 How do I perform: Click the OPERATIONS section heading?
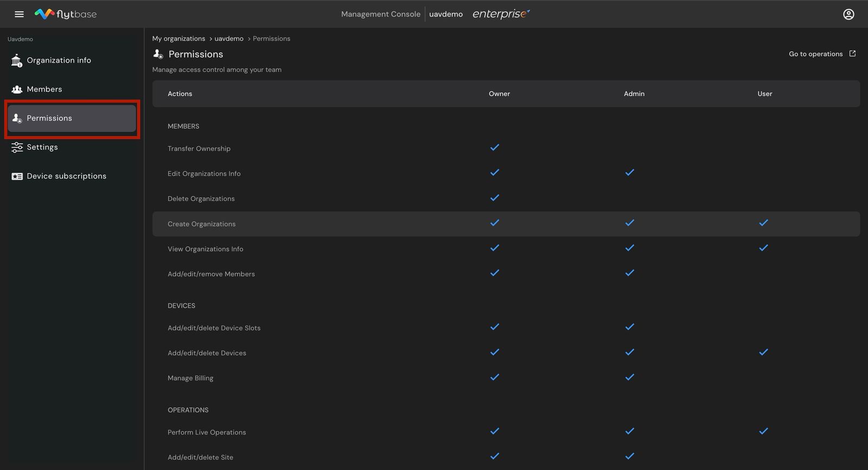click(x=188, y=410)
